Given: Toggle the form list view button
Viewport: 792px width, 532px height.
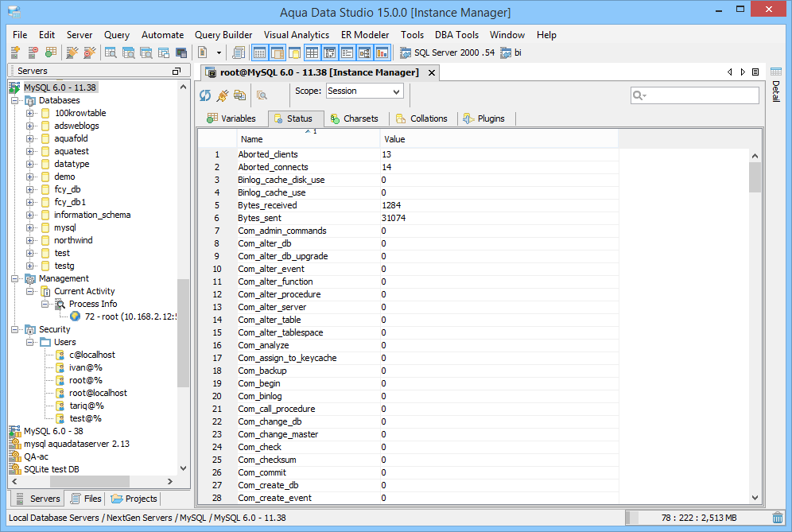Looking at the screenshot, I should [347, 52].
